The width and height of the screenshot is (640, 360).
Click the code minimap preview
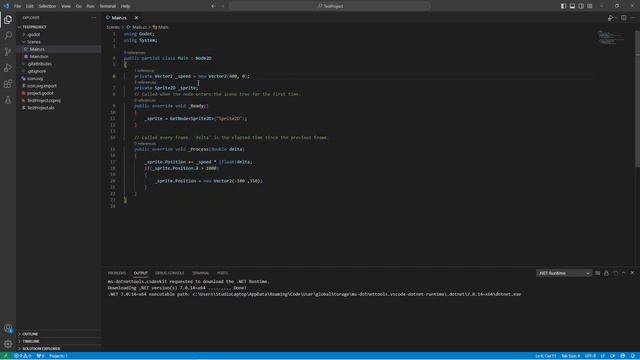click(610, 38)
